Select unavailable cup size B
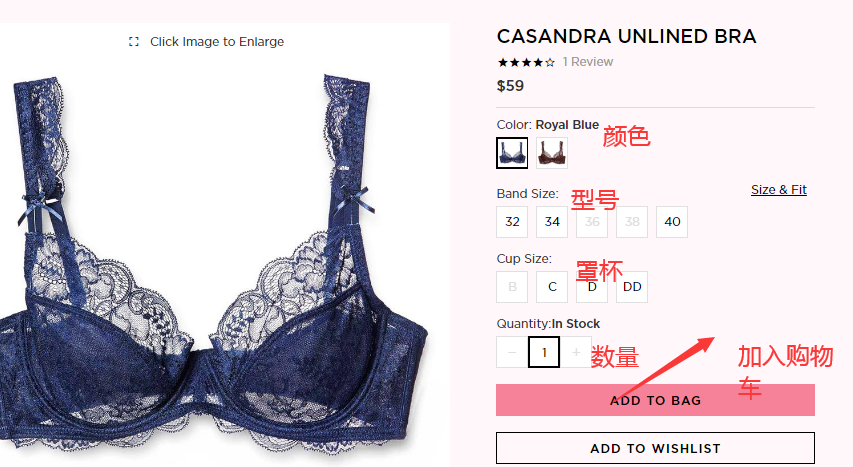The width and height of the screenshot is (853, 467). [512, 287]
